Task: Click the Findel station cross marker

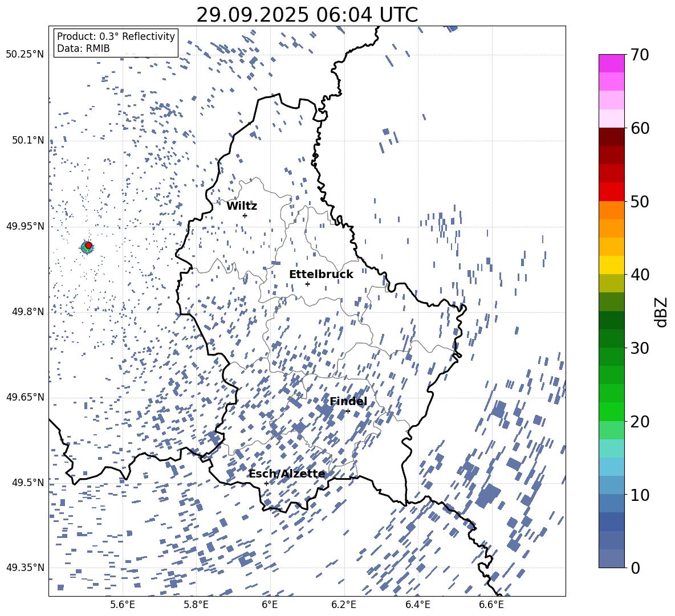Action: pos(348,411)
